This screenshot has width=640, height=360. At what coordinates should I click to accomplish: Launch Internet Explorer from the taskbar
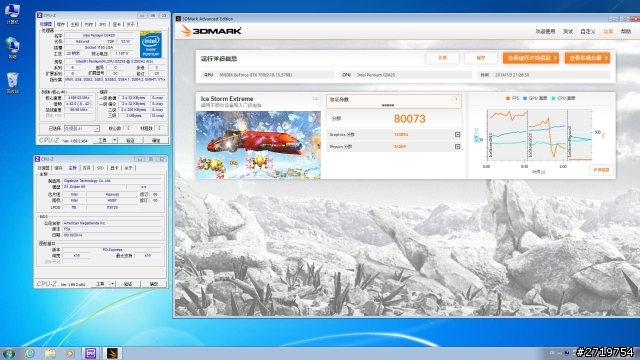[x=30, y=353]
